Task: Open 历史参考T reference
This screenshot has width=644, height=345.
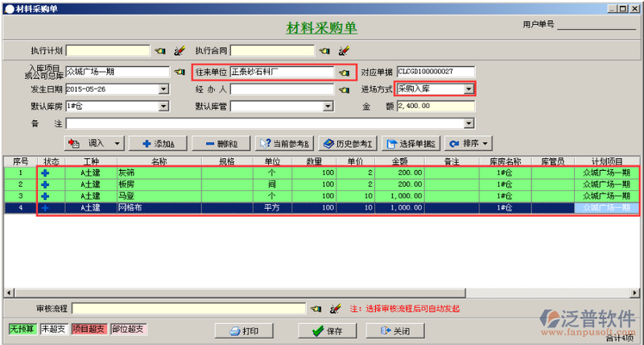Action: pyautogui.click(x=348, y=143)
